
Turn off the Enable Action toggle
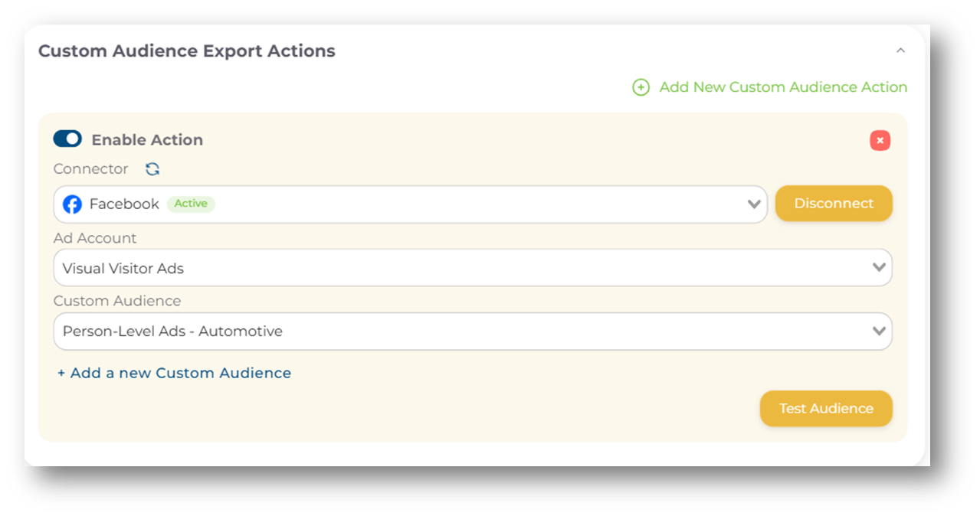[67, 139]
